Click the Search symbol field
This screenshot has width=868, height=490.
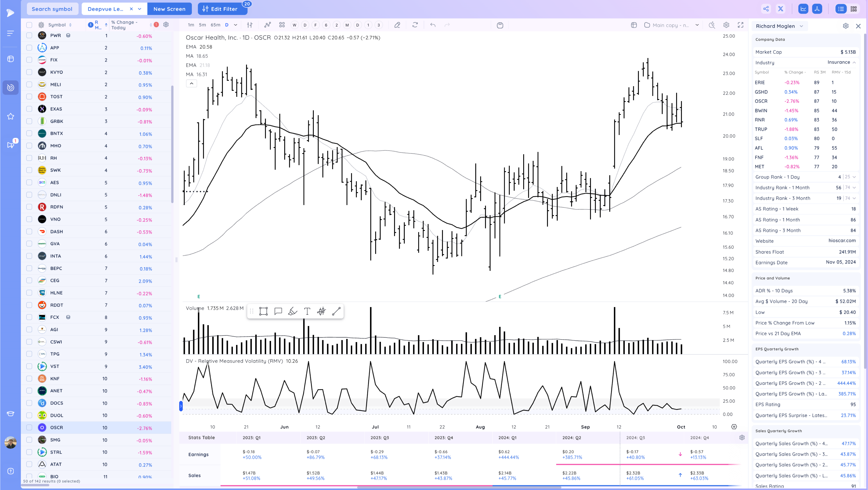click(52, 9)
